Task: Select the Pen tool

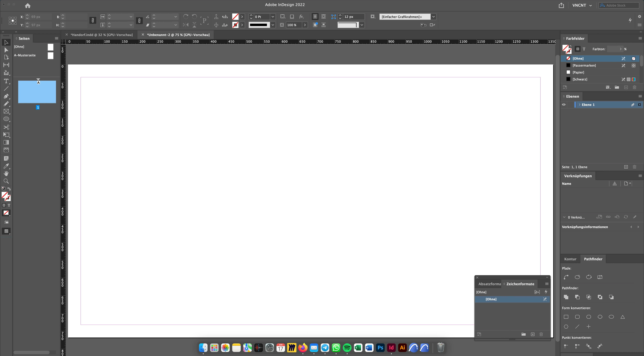Action: (x=6, y=96)
